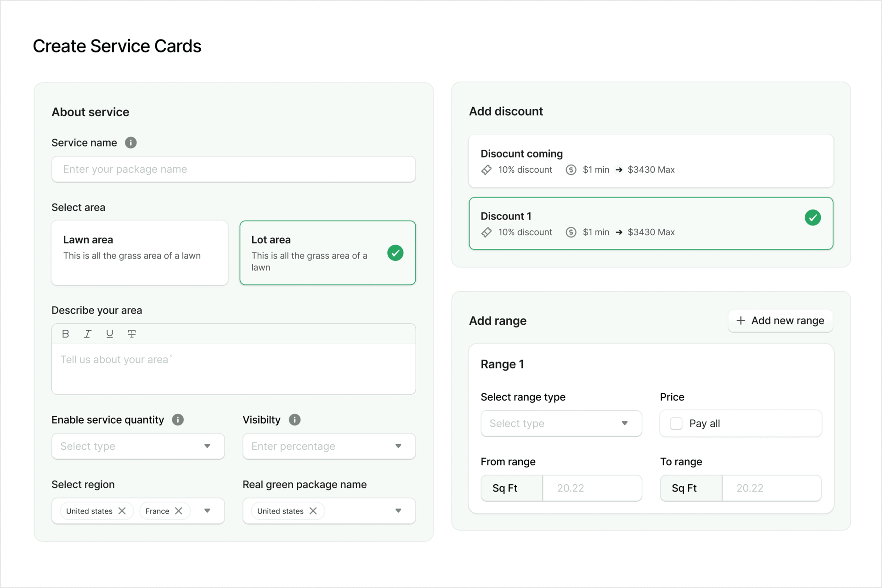
Task: Open the Enable service quantity dropdown
Action: point(138,446)
